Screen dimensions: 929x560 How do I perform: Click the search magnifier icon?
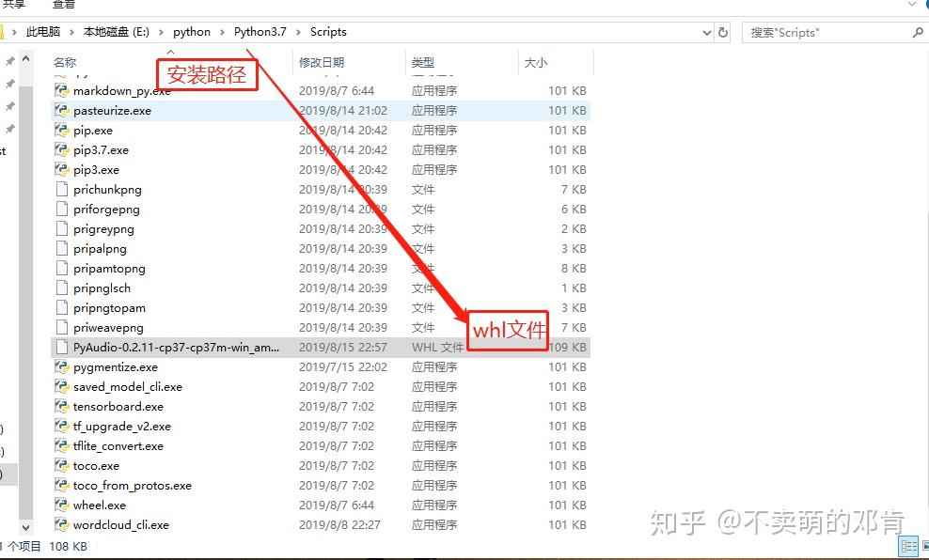tap(915, 32)
